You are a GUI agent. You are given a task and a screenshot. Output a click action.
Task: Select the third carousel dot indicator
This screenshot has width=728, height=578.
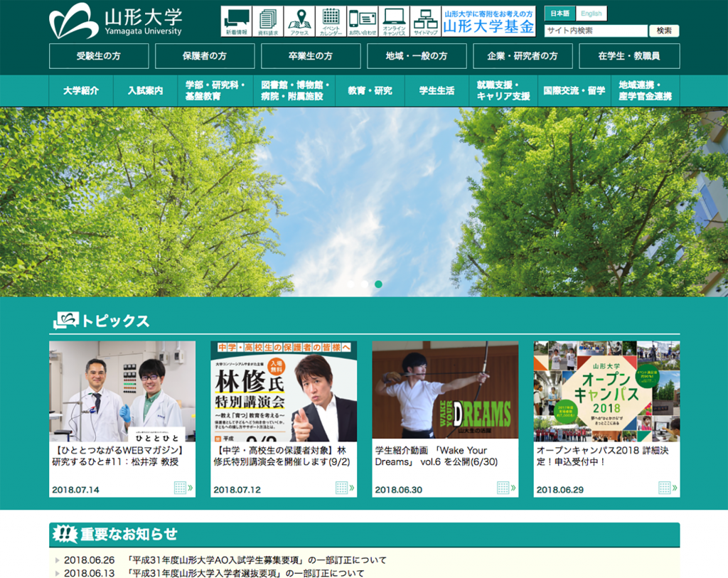click(378, 284)
